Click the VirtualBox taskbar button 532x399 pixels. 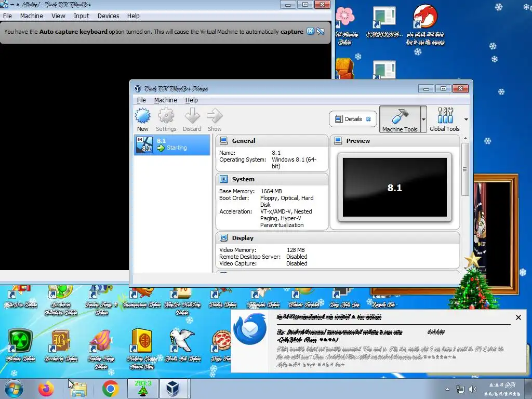click(173, 389)
